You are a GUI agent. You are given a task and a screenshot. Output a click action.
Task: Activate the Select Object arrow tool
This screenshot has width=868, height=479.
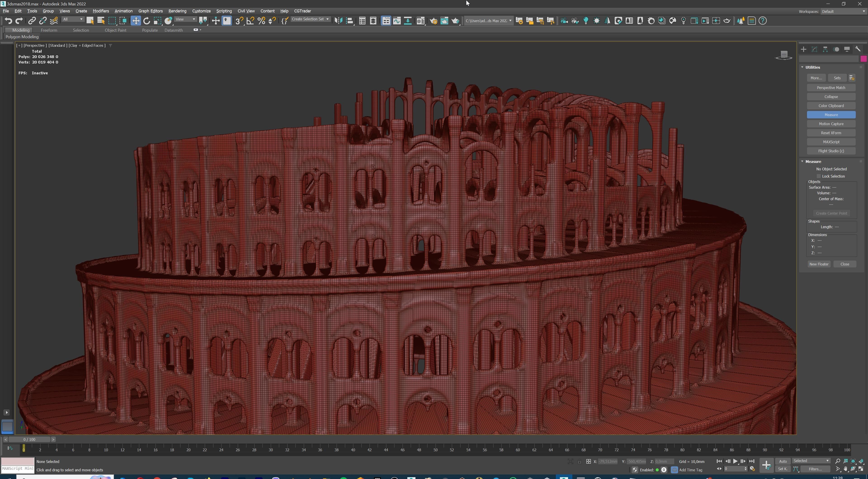[x=90, y=21]
